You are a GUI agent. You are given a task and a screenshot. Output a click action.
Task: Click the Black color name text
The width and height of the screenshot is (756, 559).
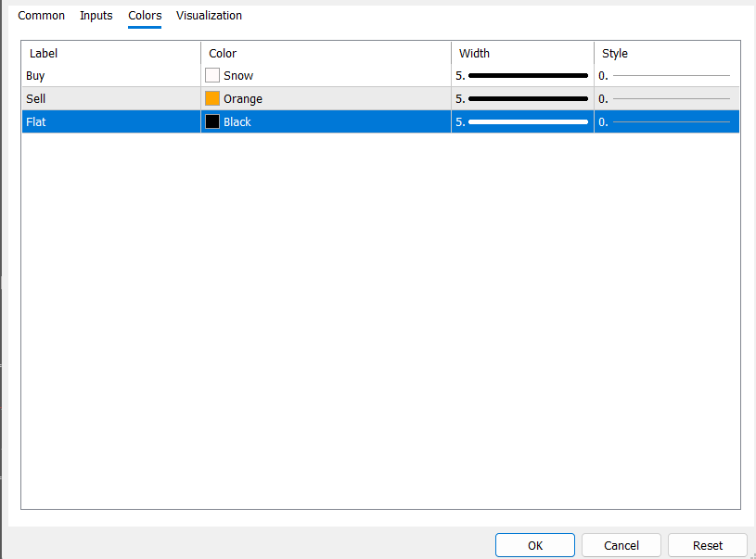pyautogui.click(x=237, y=122)
